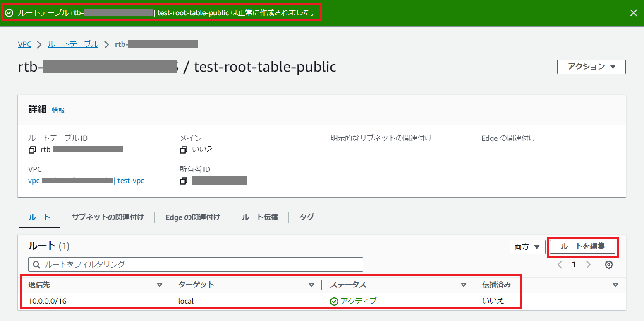Dismiss the green success notification banner
The image size is (644, 321).
point(633,13)
